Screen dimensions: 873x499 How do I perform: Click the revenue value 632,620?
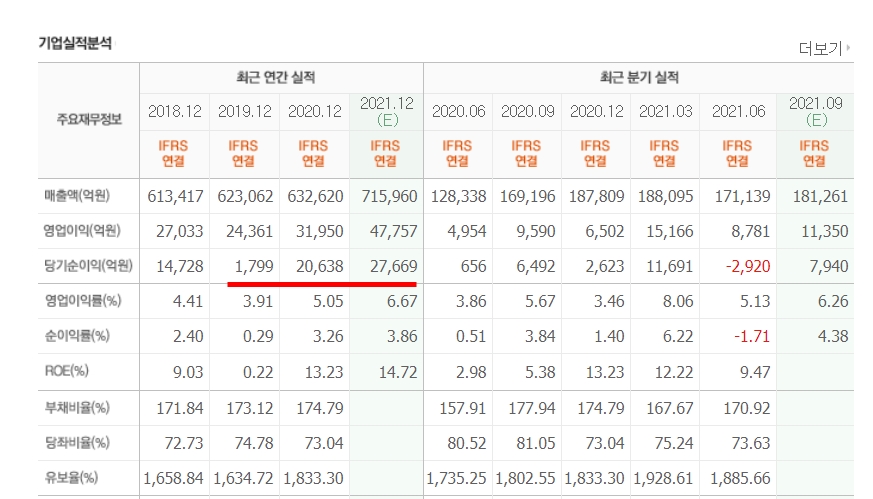315,197
